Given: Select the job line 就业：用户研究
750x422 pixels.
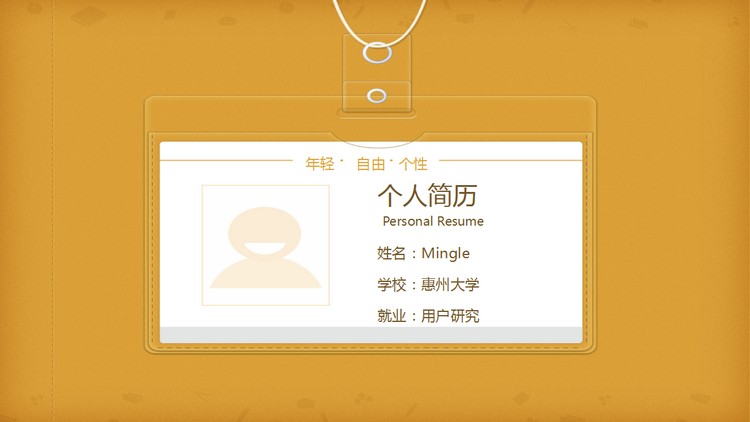Looking at the screenshot, I should pos(428,316).
